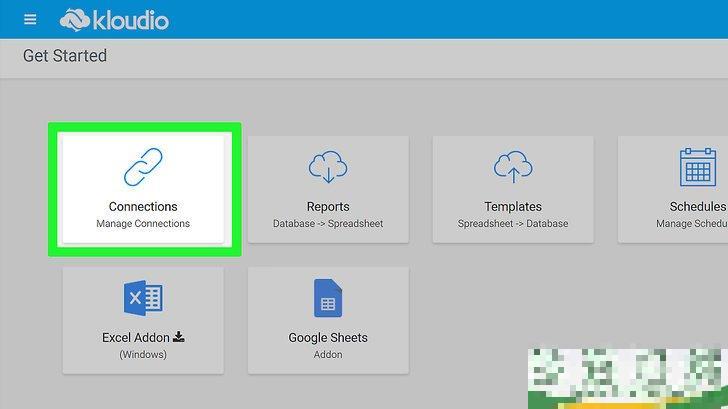This screenshot has width=728, height=409.
Task: Open the Templates card title
Action: (x=513, y=207)
